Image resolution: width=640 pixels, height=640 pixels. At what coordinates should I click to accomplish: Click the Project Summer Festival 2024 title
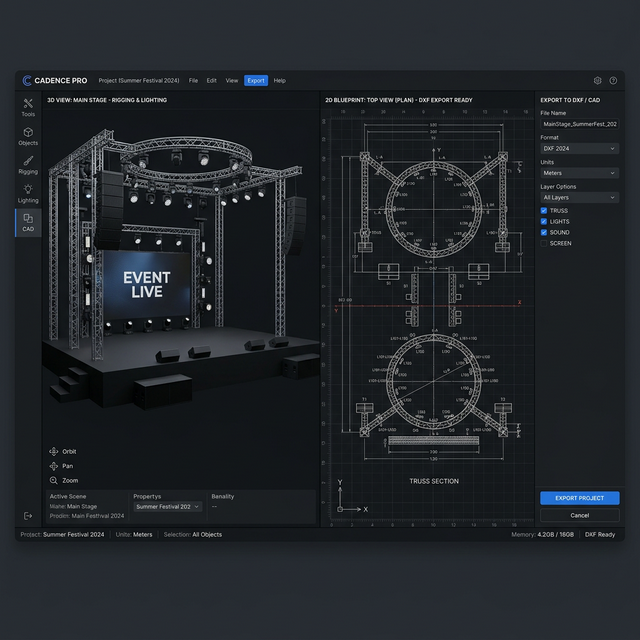tap(139, 80)
